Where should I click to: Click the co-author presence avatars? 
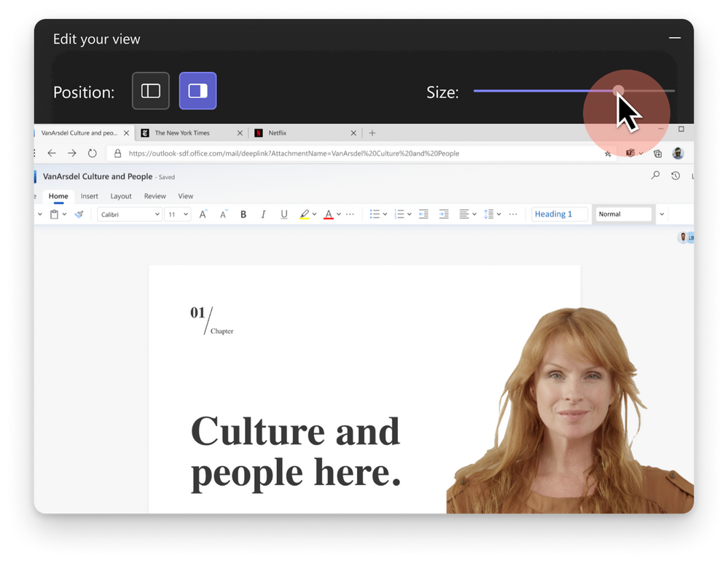[686, 237]
